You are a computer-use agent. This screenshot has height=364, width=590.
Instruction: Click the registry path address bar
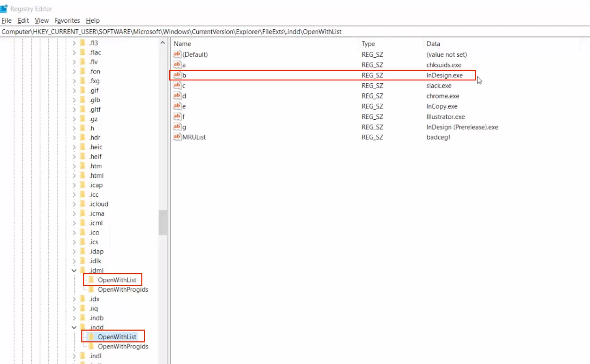(295, 31)
